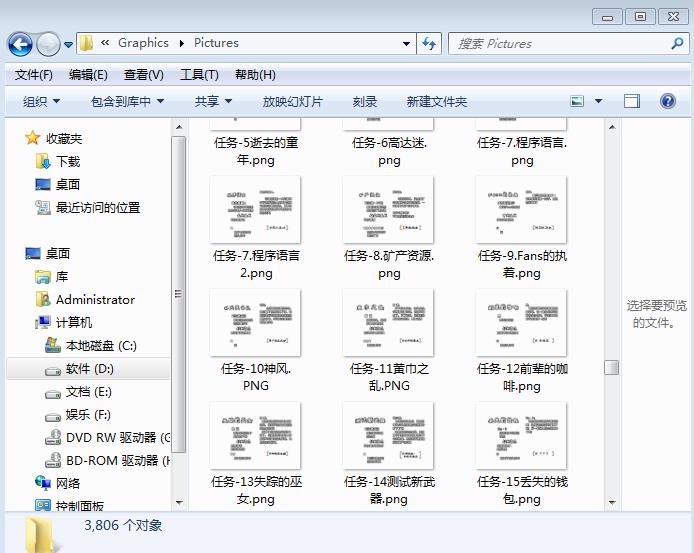The image size is (694, 553).
Task: Select thumbnail 任务-12前辈的咖啡.png
Action: (521, 322)
